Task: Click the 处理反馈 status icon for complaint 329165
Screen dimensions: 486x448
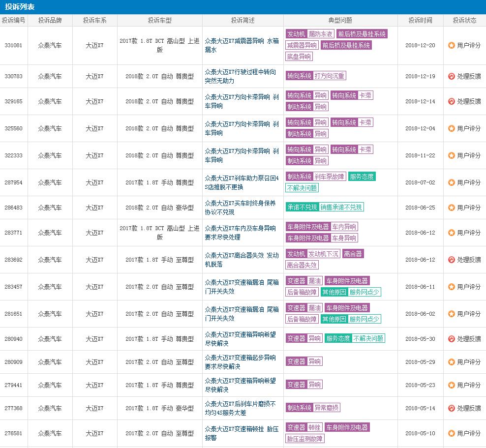Action: coord(451,101)
